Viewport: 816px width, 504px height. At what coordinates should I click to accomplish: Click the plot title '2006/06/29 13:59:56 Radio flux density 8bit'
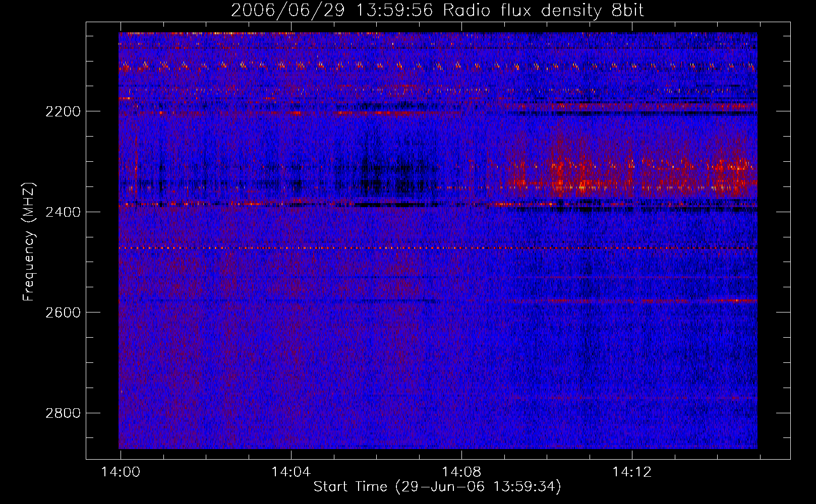437,10
